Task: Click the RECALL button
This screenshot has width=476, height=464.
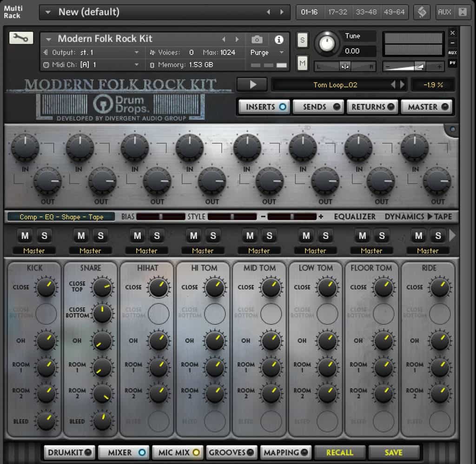Action: point(339,452)
